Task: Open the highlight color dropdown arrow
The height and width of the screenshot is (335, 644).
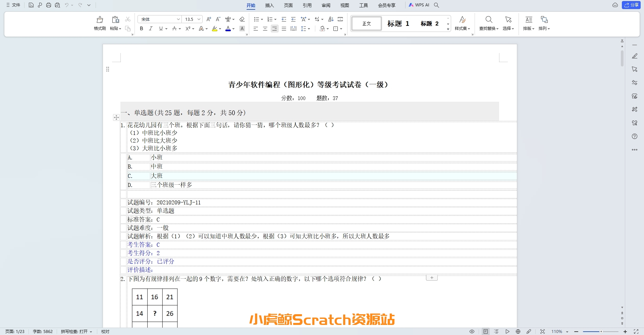Action: point(220,29)
